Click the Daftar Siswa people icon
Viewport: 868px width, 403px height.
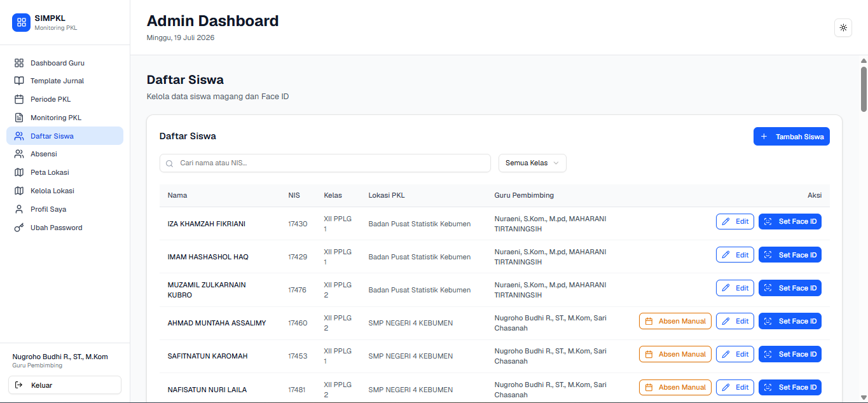19,136
